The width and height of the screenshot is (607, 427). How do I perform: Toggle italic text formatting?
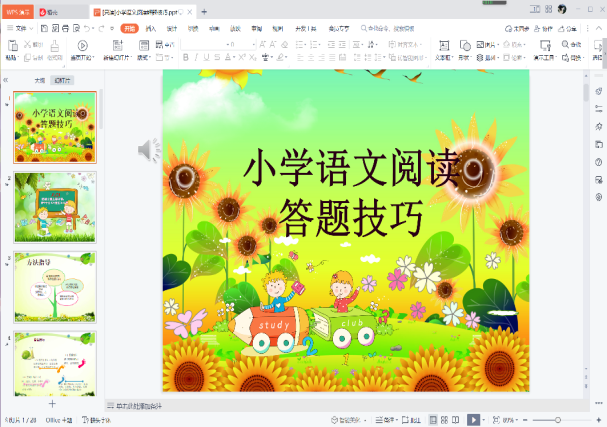(x=199, y=58)
